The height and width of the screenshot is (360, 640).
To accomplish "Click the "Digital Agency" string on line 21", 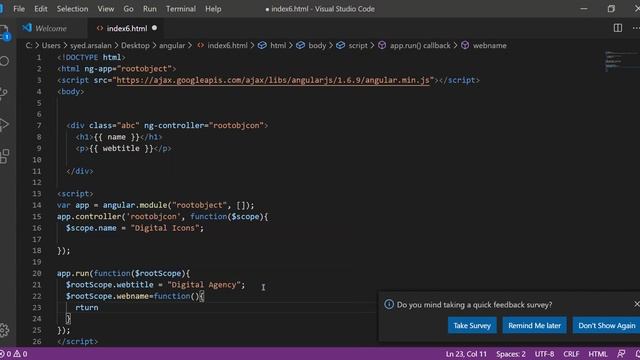I will coord(204,284).
